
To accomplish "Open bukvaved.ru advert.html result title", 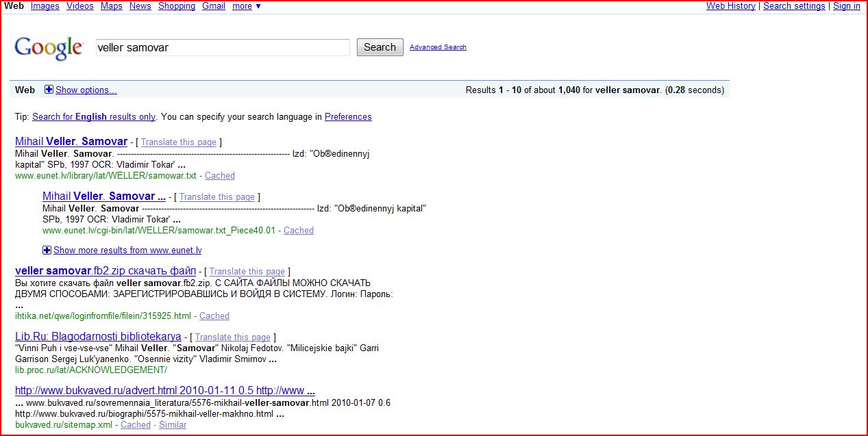I will (165, 391).
